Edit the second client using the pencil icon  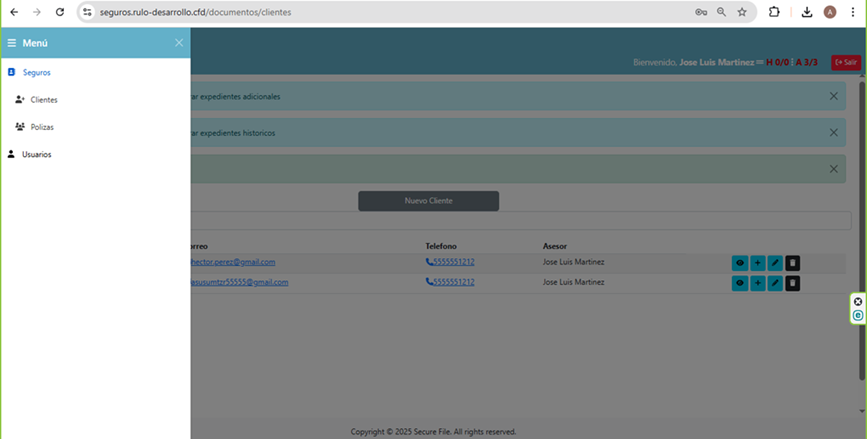[x=775, y=283]
